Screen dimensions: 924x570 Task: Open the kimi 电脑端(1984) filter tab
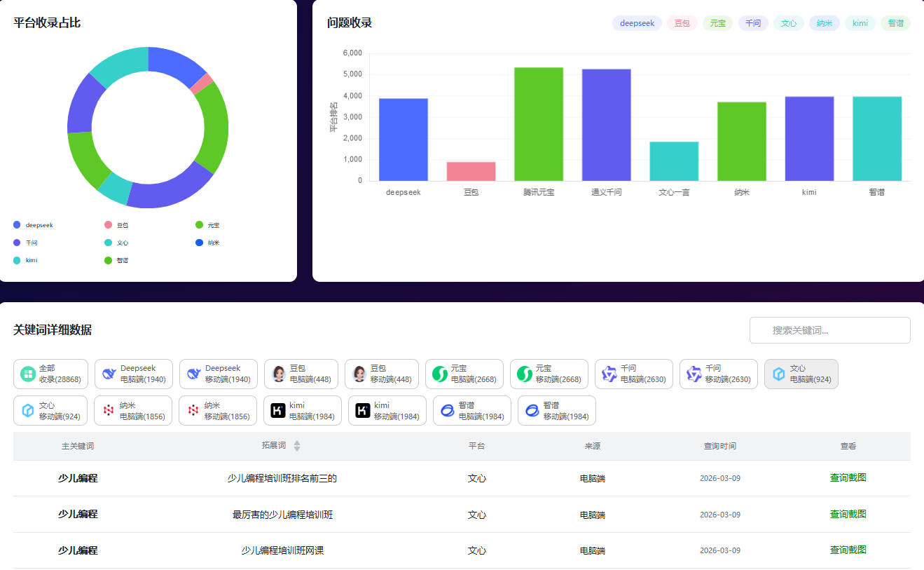tap(303, 411)
